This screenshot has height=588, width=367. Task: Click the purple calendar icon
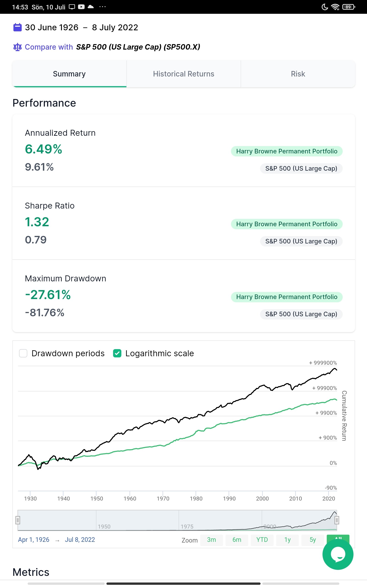pos(17,27)
